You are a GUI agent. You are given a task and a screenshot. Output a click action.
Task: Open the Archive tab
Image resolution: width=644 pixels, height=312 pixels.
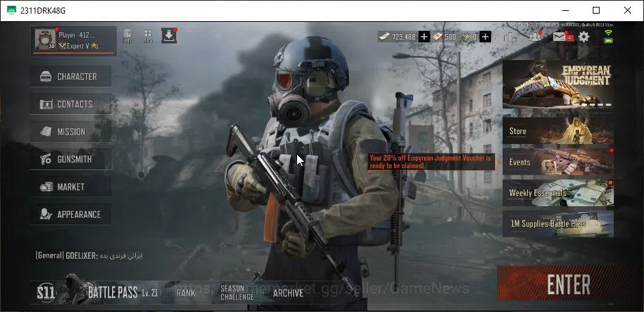tap(288, 293)
